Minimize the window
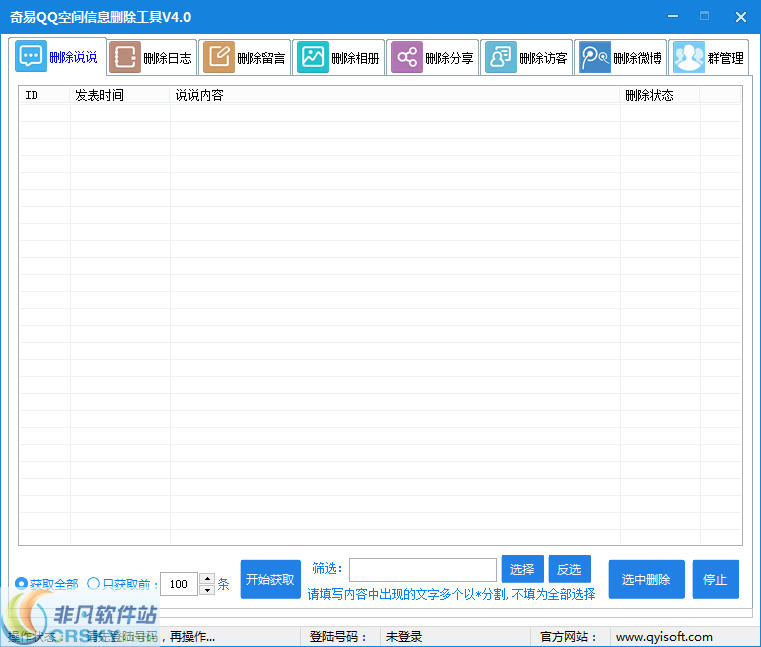761x647 pixels. click(x=673, y=16)
